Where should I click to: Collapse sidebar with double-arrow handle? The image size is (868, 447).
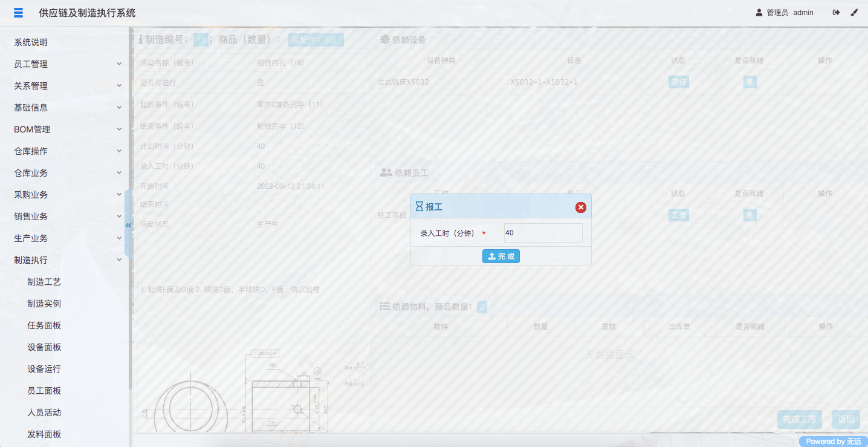point(128,225)
